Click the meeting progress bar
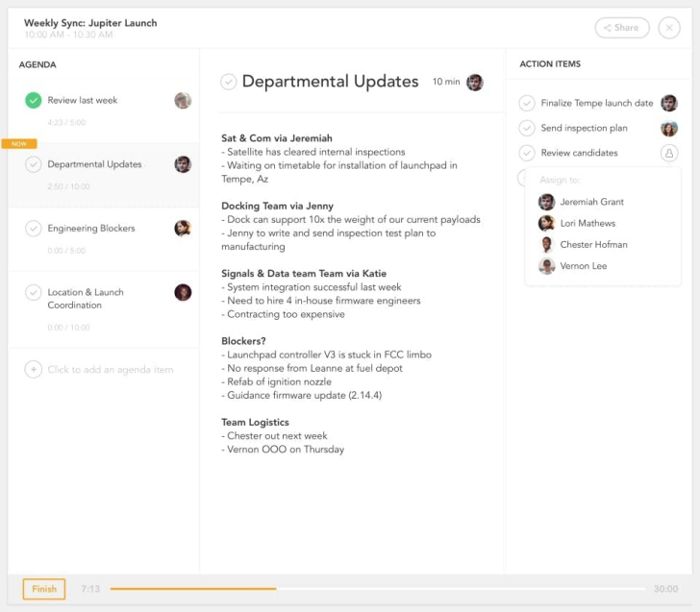 coord(377,589)
